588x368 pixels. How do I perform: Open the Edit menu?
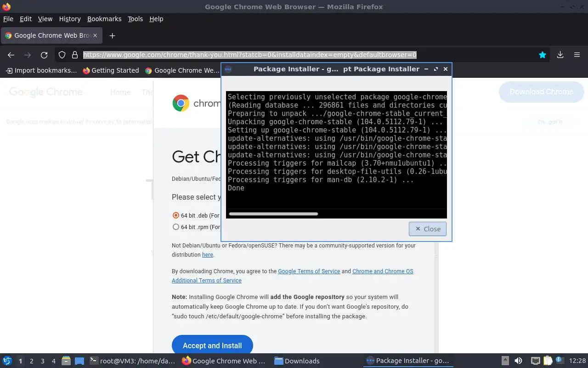26,19
